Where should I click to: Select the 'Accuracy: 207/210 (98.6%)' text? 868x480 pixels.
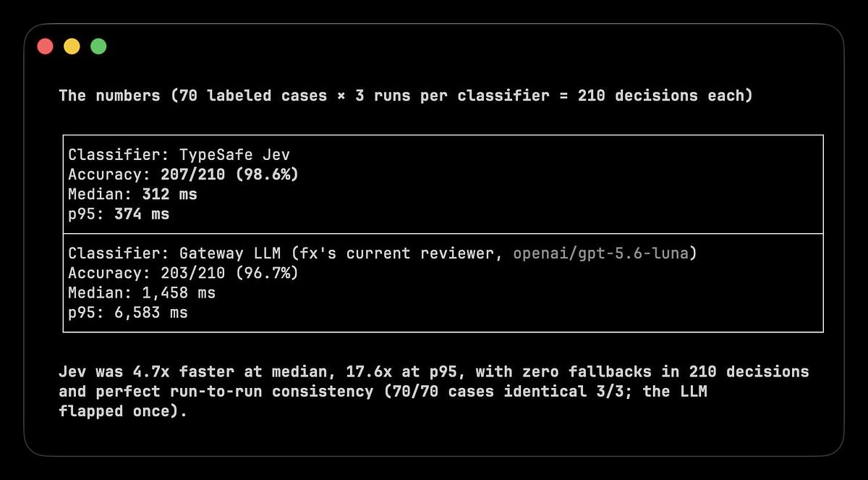coord(184,174)
